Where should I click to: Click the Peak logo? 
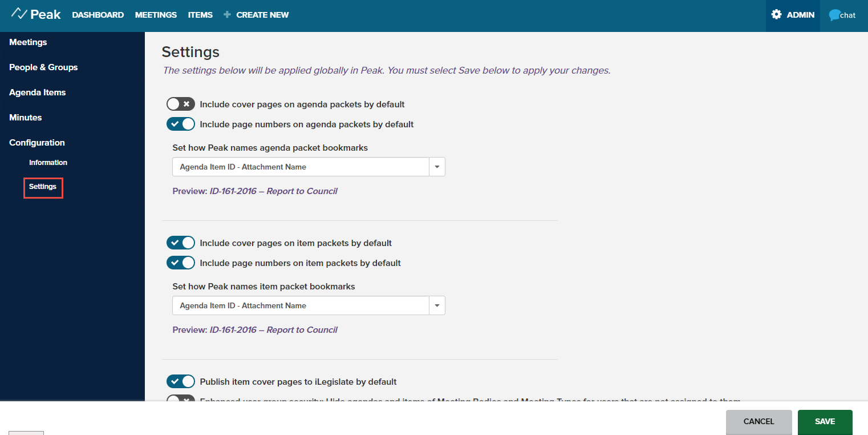36,14
